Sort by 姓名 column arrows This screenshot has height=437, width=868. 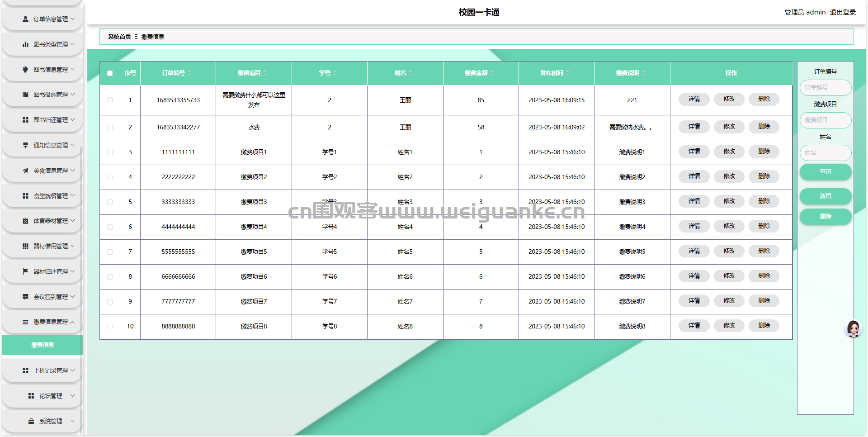tap(410, 73)
